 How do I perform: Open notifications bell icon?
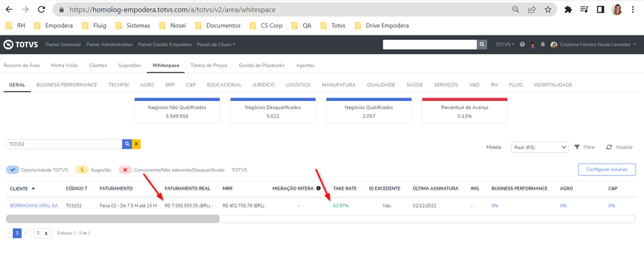[x=543, y=44]
